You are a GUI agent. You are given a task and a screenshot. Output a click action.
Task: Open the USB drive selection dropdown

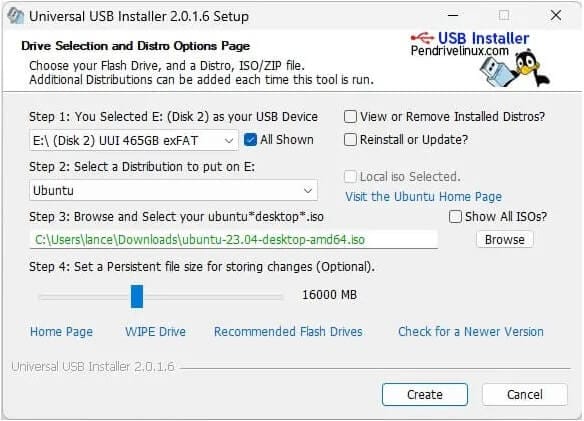[x=134, y=140]
